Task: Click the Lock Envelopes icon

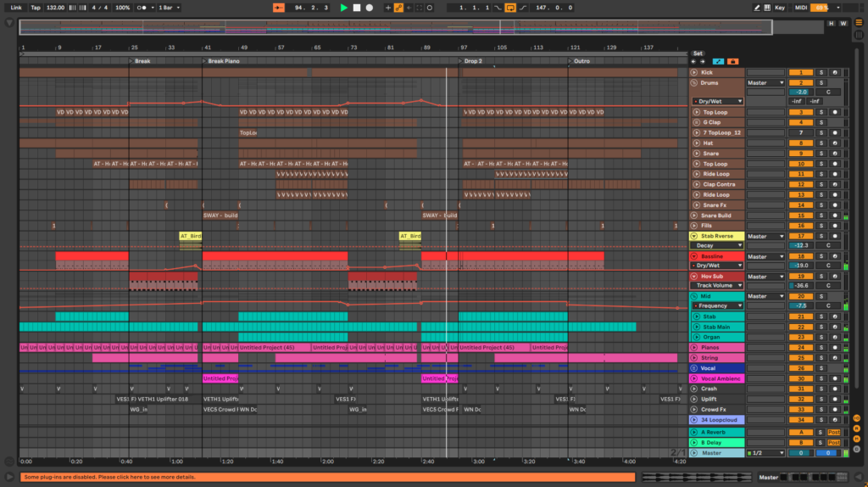Action: click(x=732, y=61)
